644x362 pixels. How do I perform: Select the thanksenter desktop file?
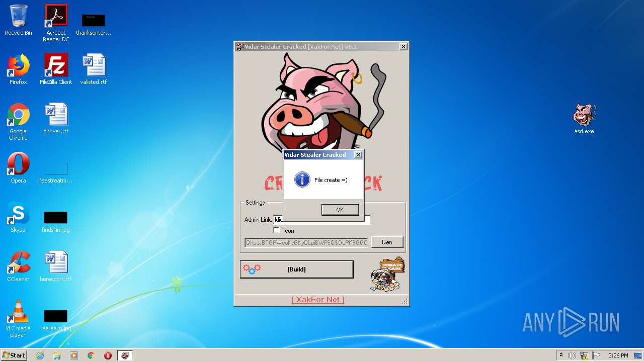click(94, 25)
